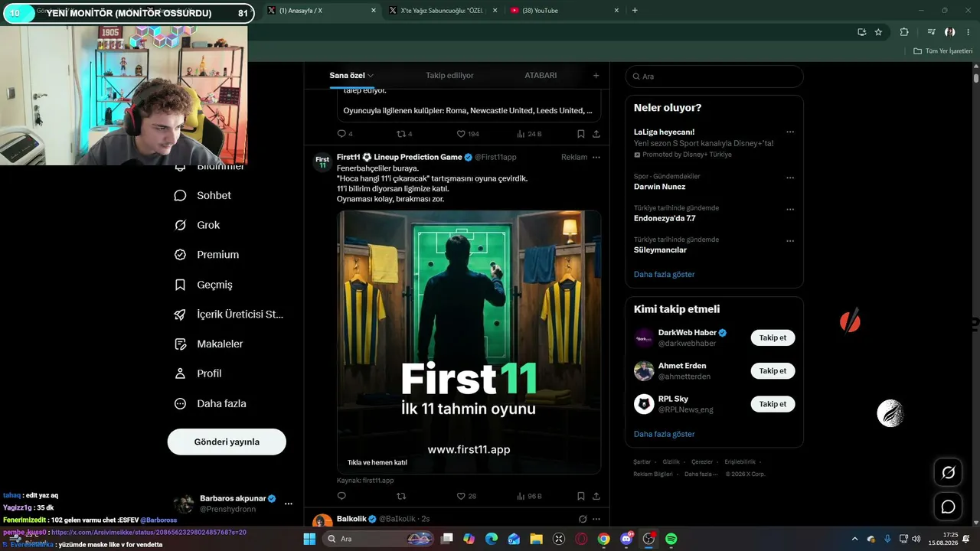Open File Explorer from the taskbar

tap(536, 540)
